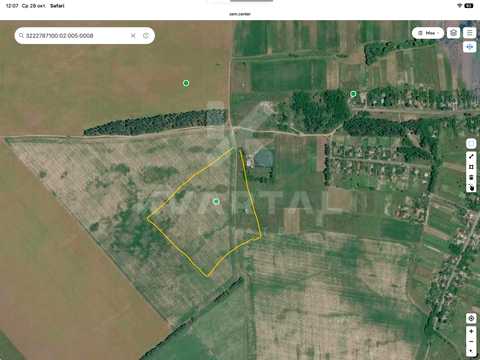Click the compass arrow below zoom controls
Image resolution: width=480 pixels, height=360 pixels.
471,351
